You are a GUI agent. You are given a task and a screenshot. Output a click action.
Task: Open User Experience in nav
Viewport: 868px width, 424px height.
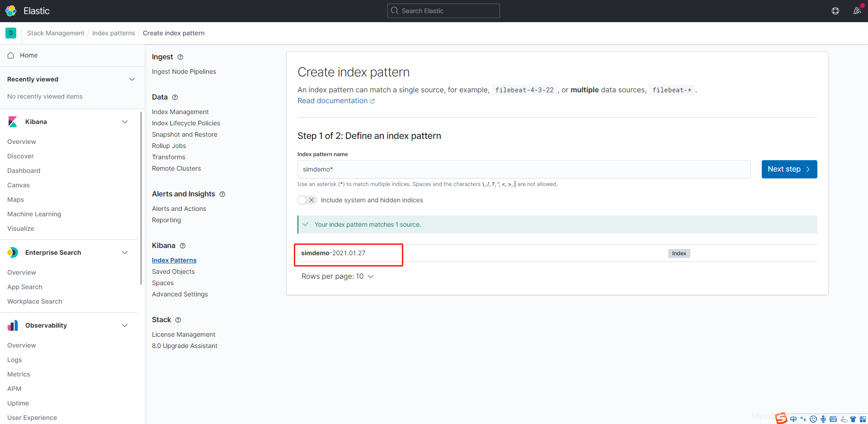(x=32, y=418)
